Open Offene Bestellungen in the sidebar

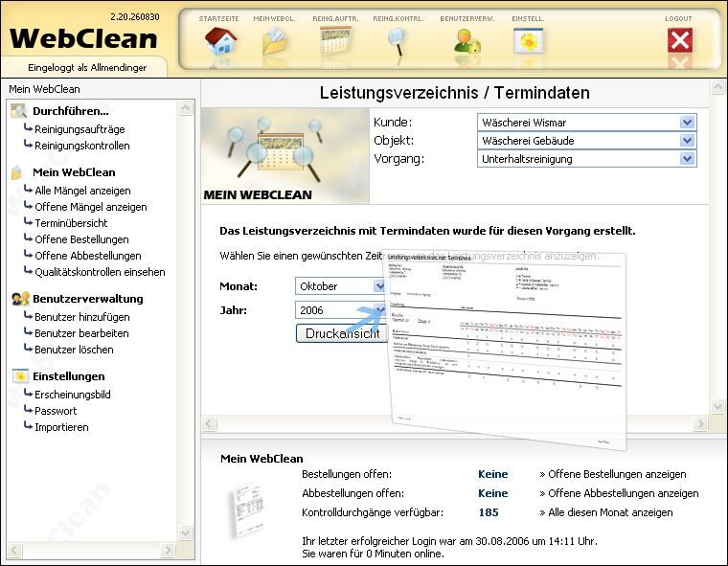[81, 239]
